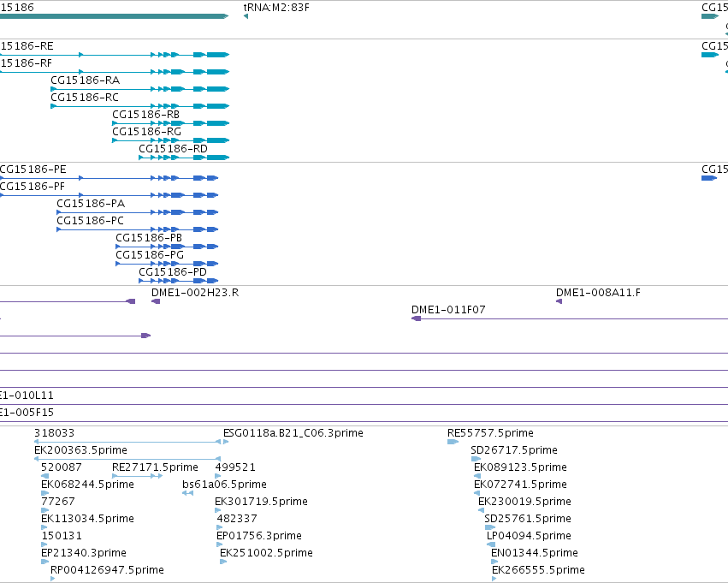Viewport: 728px width, 583px height.
Task: Select transcript CG15186-RA label
Action: click(85, 80)
